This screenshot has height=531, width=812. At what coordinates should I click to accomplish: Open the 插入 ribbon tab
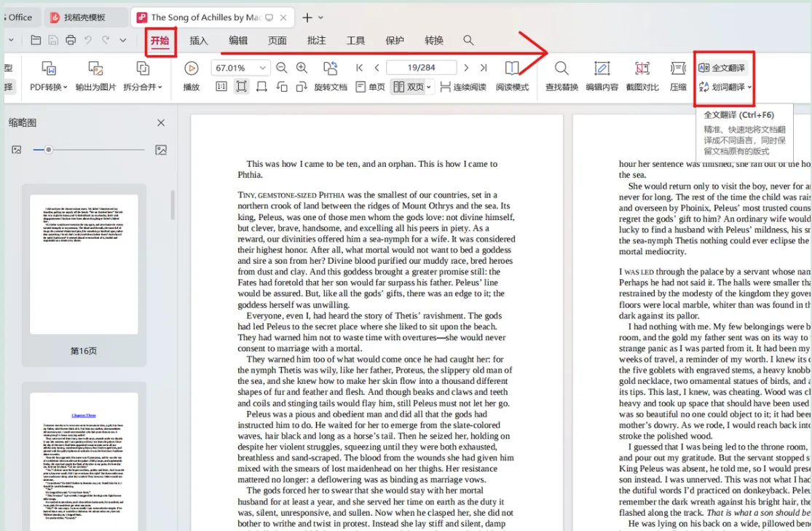point(198,40)
